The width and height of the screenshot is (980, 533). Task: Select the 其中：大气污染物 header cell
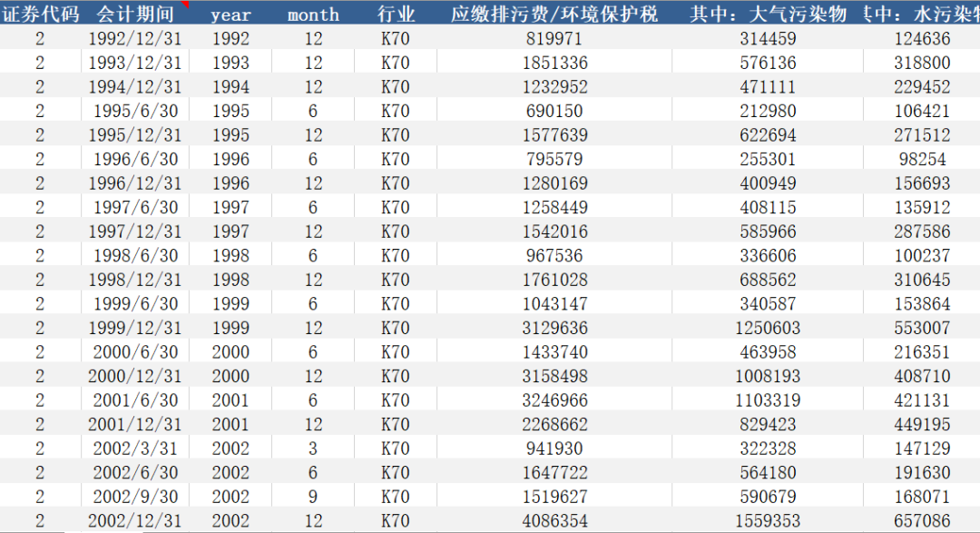[x=768, y=14]
